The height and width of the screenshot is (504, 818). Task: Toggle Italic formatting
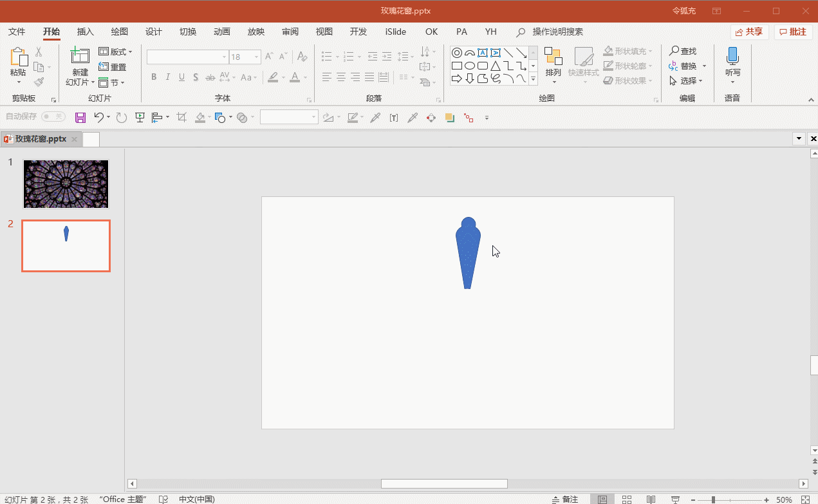click(x=168, y=77)
